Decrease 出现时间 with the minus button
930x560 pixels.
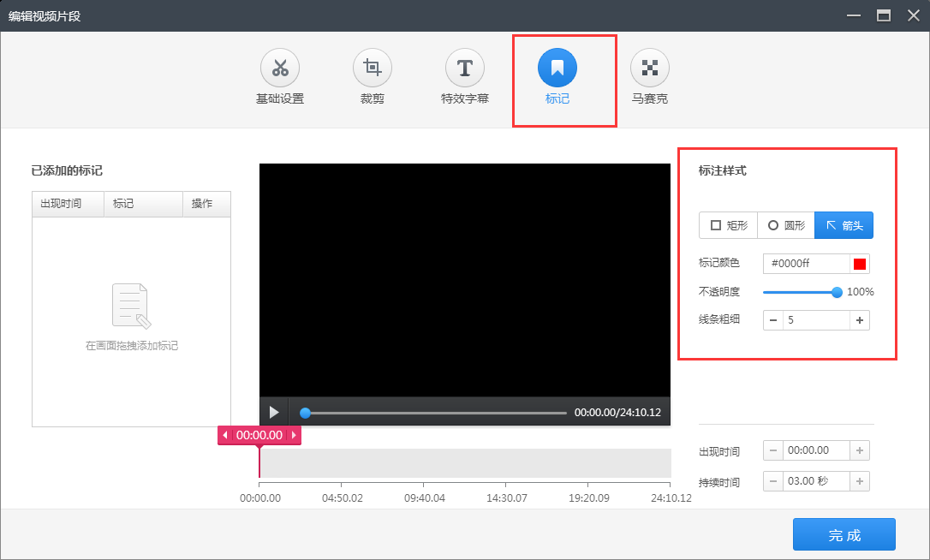coord(772,450)
